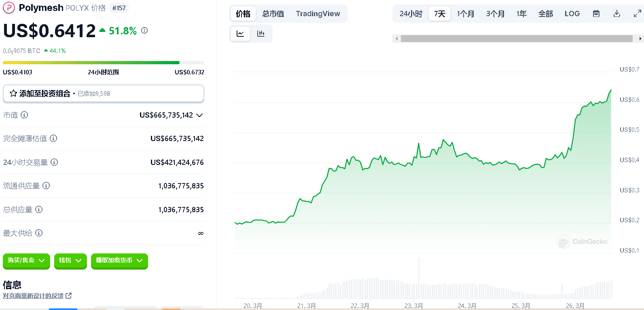Viewport: 644px width, 310px height.
Task: Expand the market cap chevron dropdown
Action: pyautogui.click(x=199, y=115)
